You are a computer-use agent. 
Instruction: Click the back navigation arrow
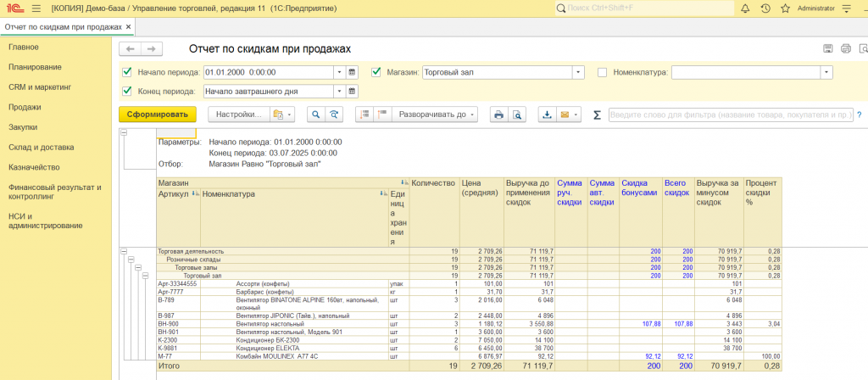click(130, 49)
